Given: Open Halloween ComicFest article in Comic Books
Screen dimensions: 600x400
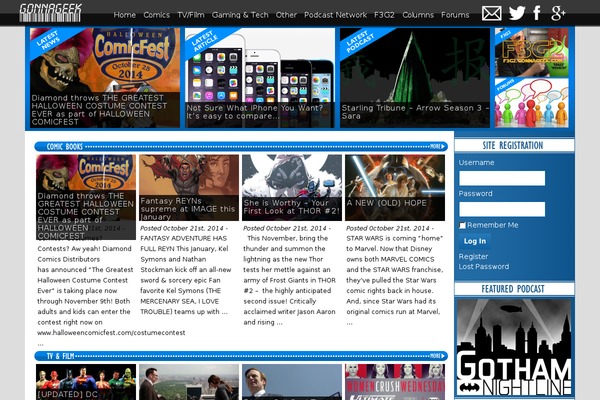Looking at the screenshot, I should [x=86, y=197].
